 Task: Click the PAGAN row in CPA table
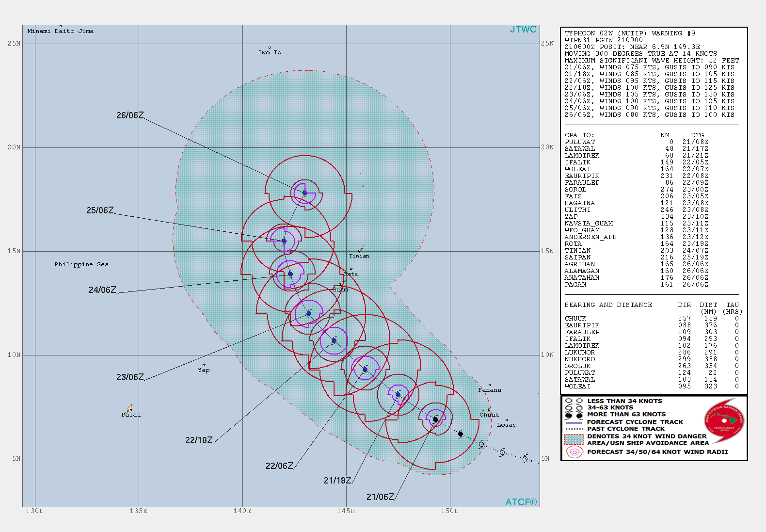(x=637, y=285)
